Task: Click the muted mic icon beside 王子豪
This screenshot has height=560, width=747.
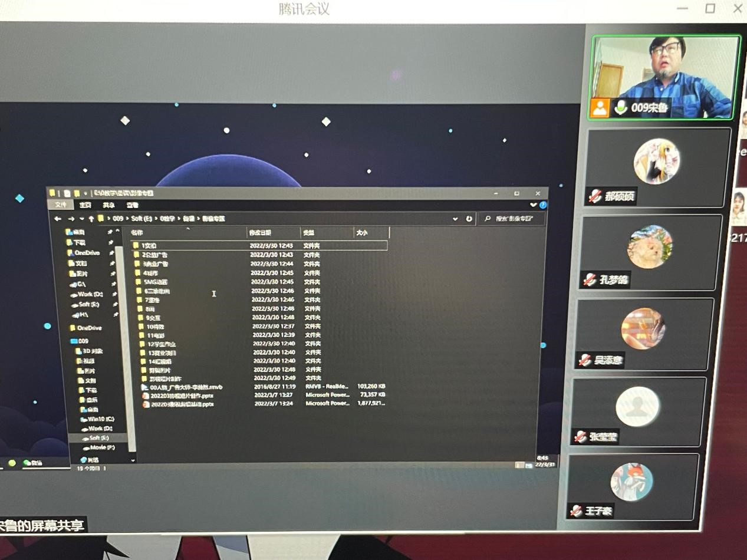Action: (575, 510)
